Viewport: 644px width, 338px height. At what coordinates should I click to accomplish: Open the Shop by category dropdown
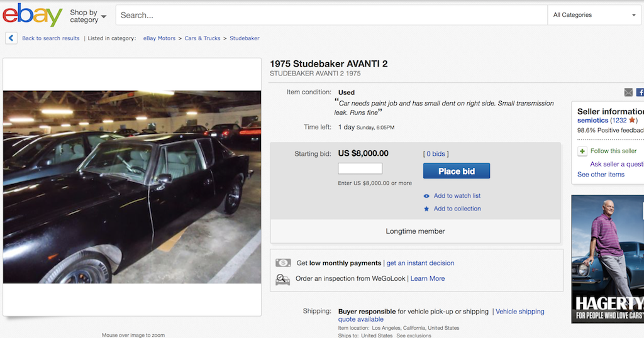(87, 16)
